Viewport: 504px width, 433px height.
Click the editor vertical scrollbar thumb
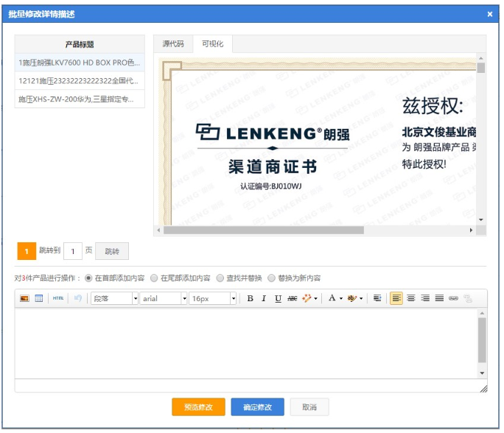(482, 340)
